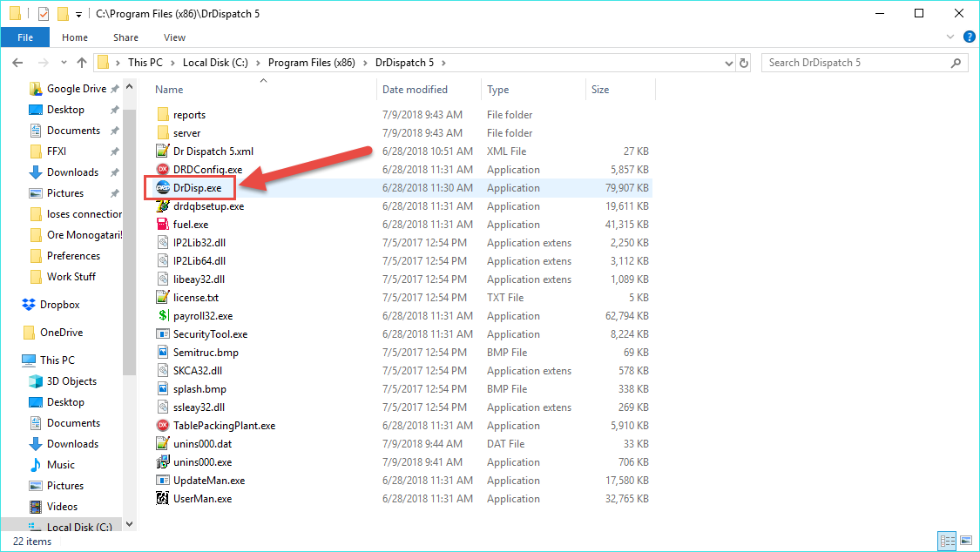Click navigation pane scroll down arrow
This screenshot has width=980, height=552.
coord(130,524)
